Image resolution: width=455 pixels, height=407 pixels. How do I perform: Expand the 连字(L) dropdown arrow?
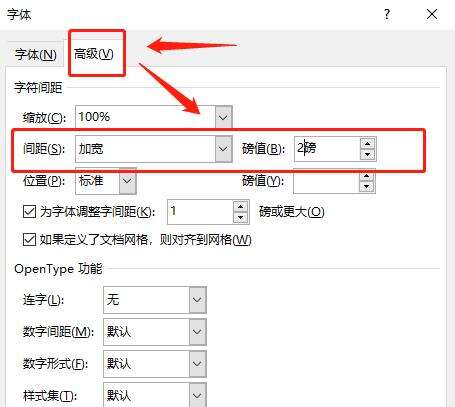click(x=197, y=300)
